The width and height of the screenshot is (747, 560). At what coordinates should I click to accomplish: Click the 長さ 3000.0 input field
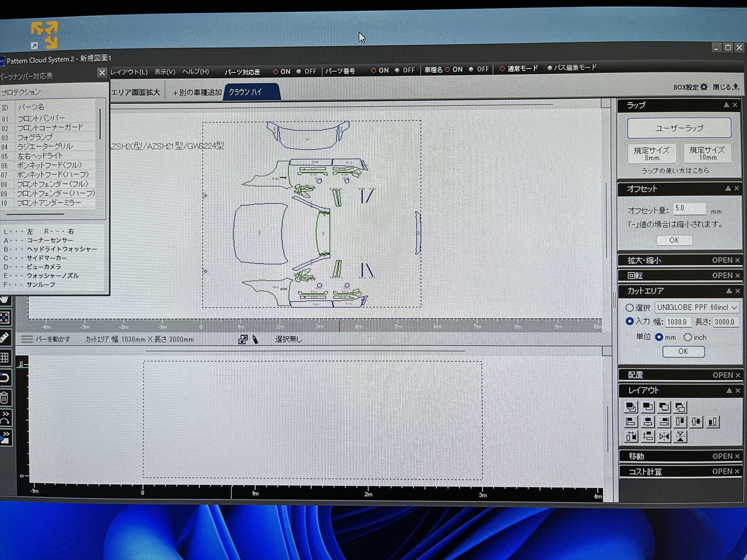(x=725, y=322)
